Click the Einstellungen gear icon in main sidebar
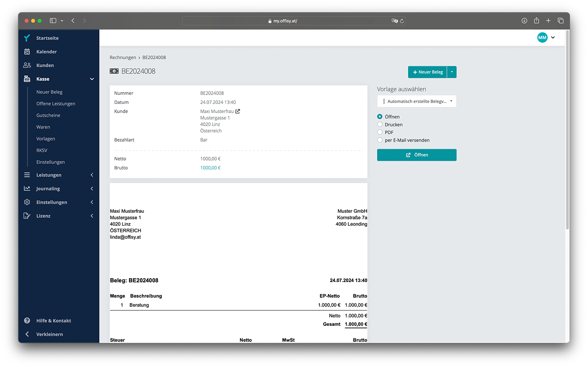The image size is (588, 367). pos(27,202)
